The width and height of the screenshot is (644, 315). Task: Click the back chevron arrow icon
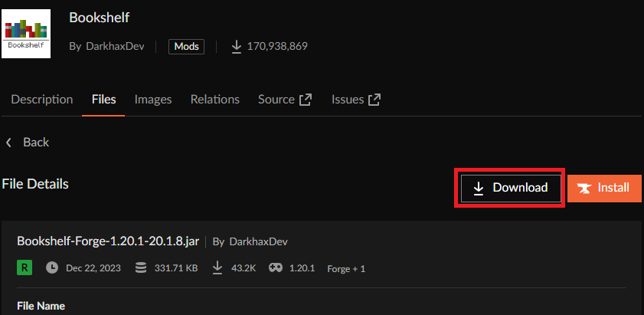click(8, 143)
